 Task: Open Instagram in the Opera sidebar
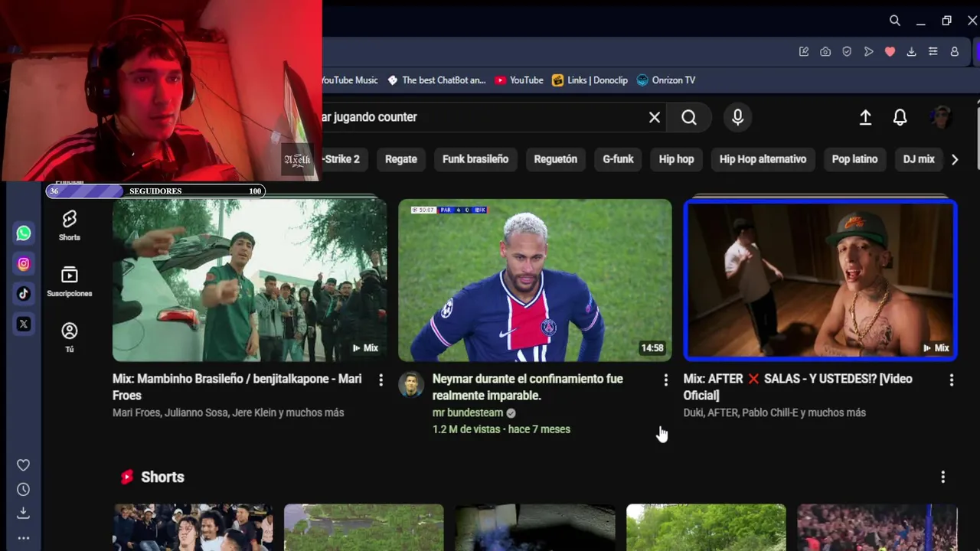pyautogui.click(x=24, y=263)
